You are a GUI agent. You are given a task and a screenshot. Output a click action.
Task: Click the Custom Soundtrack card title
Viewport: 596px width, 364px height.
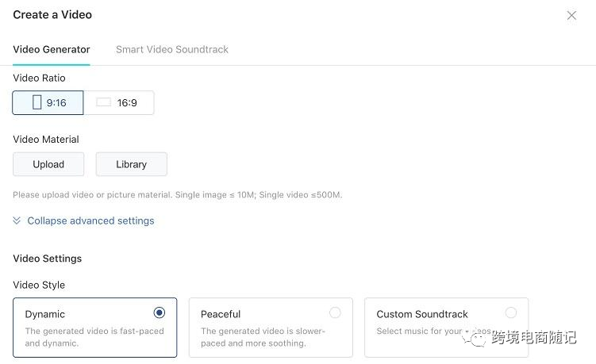pyautogui.click(x=422, y=314)
